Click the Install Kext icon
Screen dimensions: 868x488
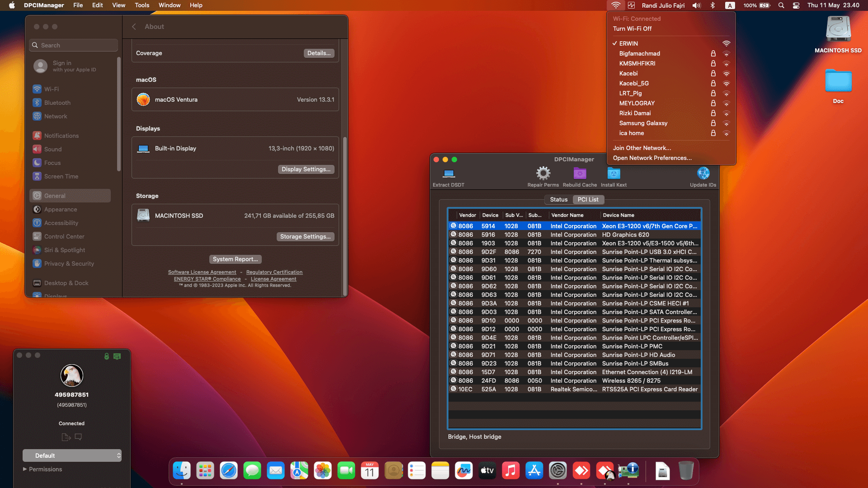tap(613, 174)
